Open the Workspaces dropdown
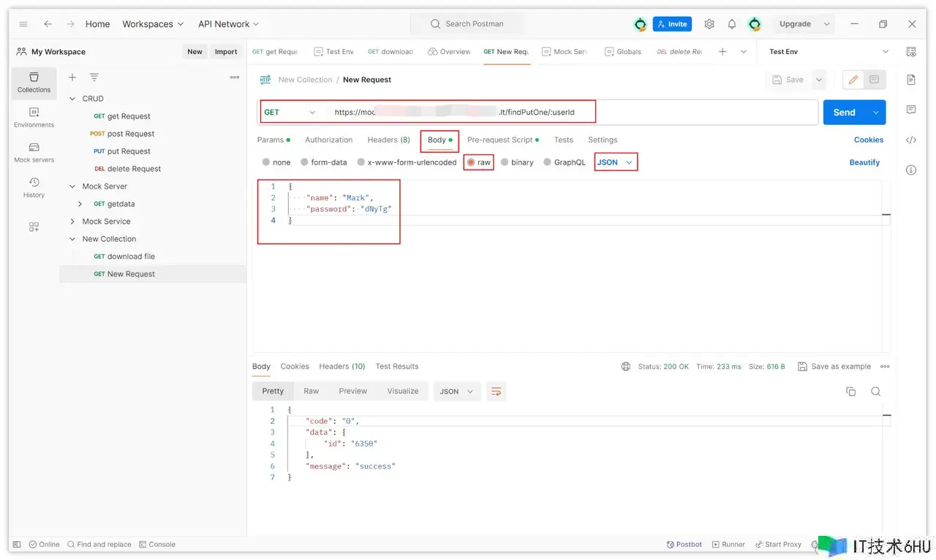Screen dimensions: 936x560 (153, 24)
